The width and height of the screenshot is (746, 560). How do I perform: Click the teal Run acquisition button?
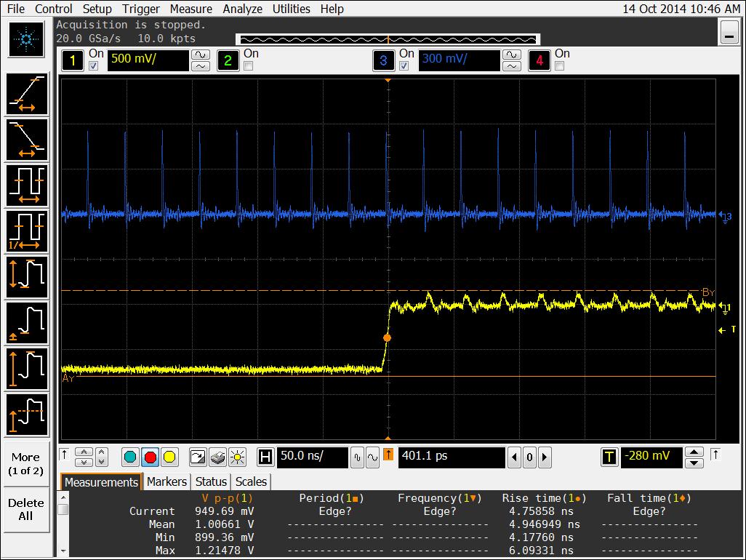pos(130,457)
